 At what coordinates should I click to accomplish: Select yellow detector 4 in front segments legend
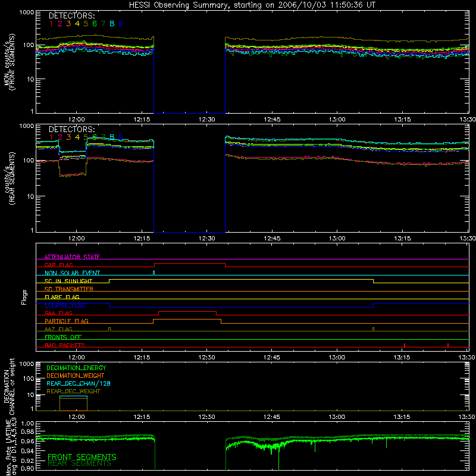[x=77, y=23]
